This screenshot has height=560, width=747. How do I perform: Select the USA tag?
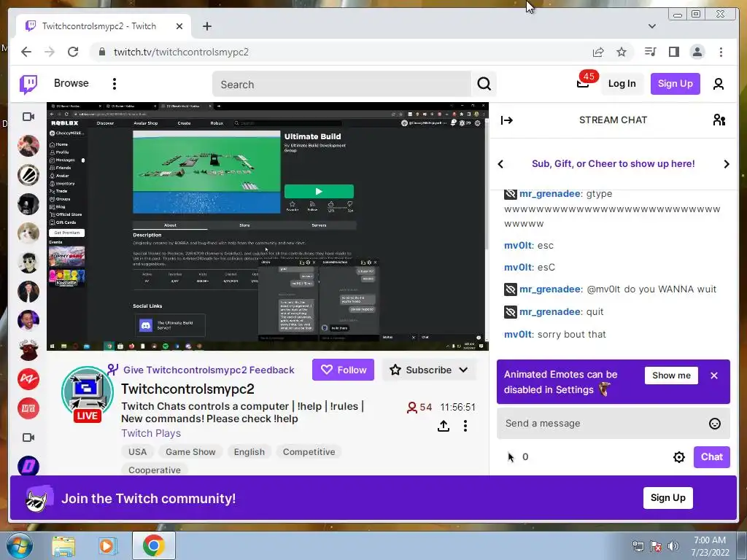(137, 451)
